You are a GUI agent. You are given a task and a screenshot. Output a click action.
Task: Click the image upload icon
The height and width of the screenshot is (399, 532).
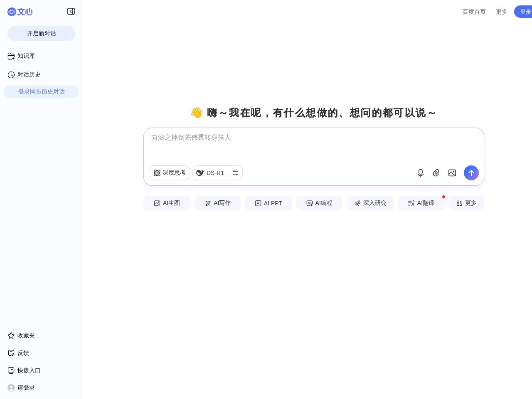coord(452,173)
